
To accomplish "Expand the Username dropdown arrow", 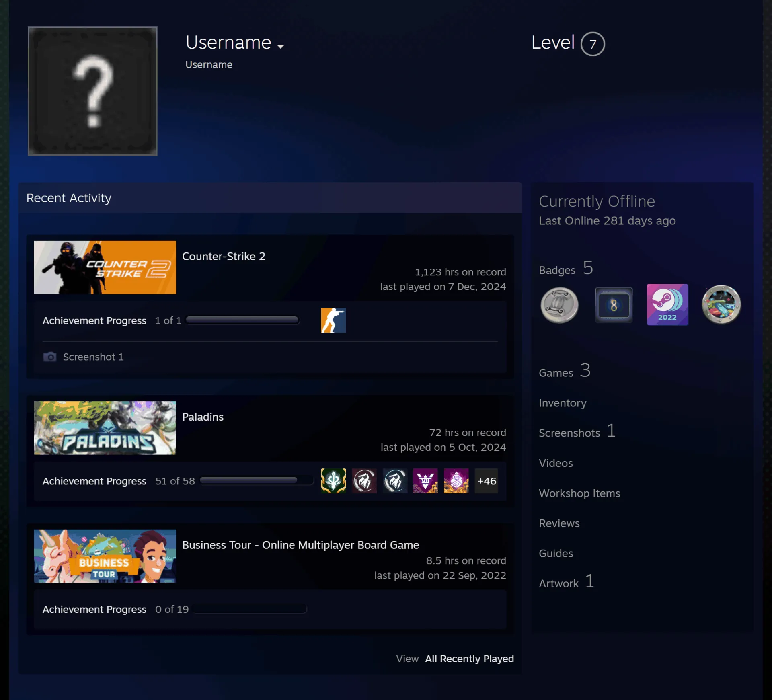I will pos(281,46).
